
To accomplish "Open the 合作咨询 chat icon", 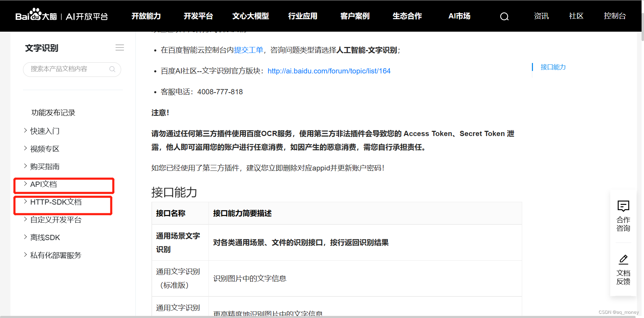I will (623, 206).
